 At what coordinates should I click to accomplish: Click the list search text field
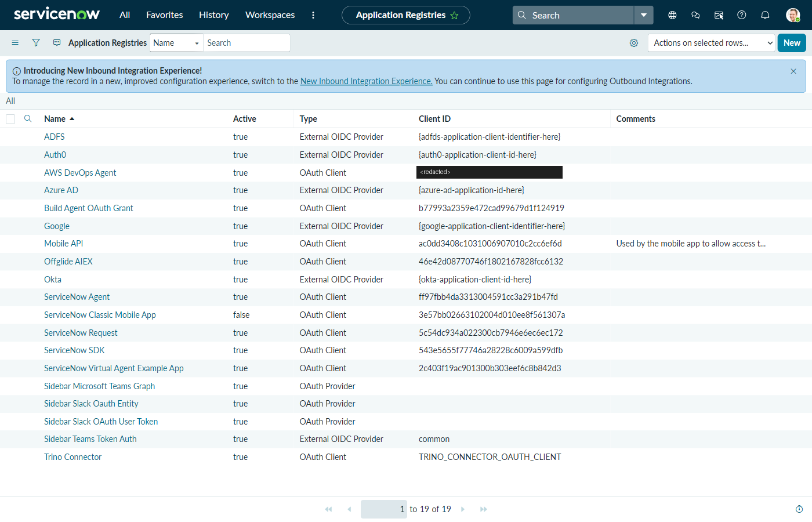coord(246,43)
